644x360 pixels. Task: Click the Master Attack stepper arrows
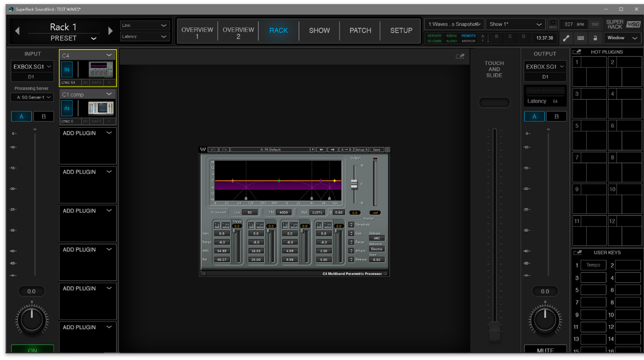[x=351, y=251]
